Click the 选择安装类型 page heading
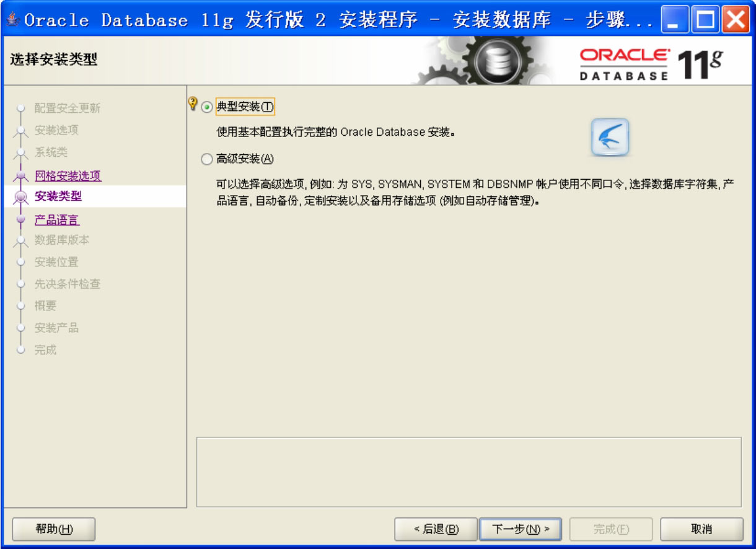 54,60
